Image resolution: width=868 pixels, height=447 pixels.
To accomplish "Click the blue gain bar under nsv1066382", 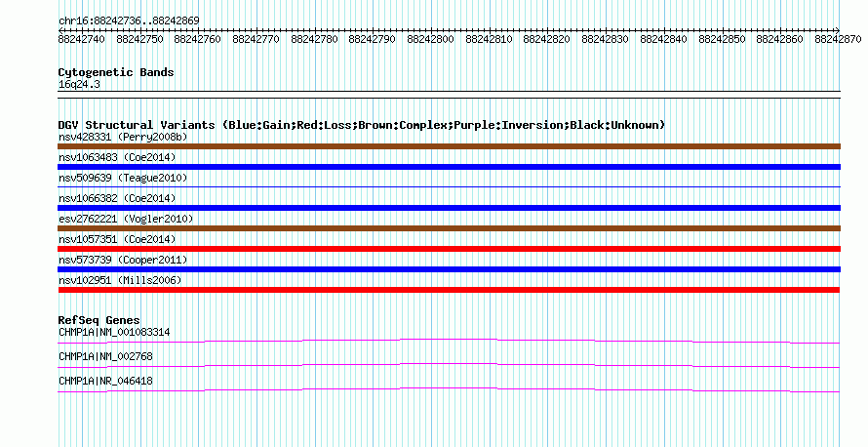I will point(449,208).
